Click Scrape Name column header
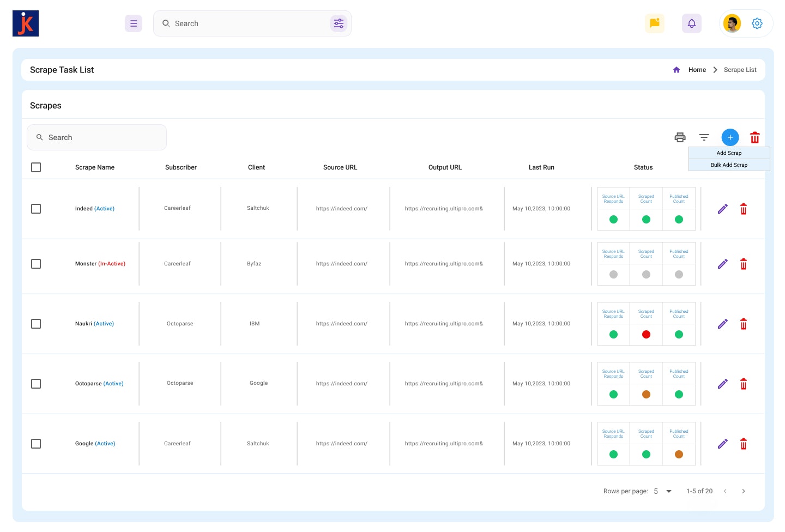Viewport: 785px width, 532px height. coord(95,167)
